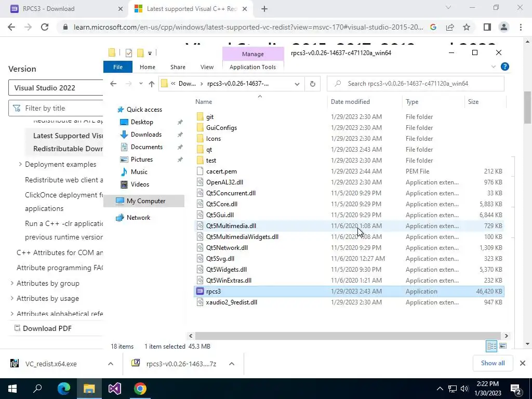Screen dimensions: 532x399
Task: Open rpcs3 7z download options arrow
Action: [231, 364]
